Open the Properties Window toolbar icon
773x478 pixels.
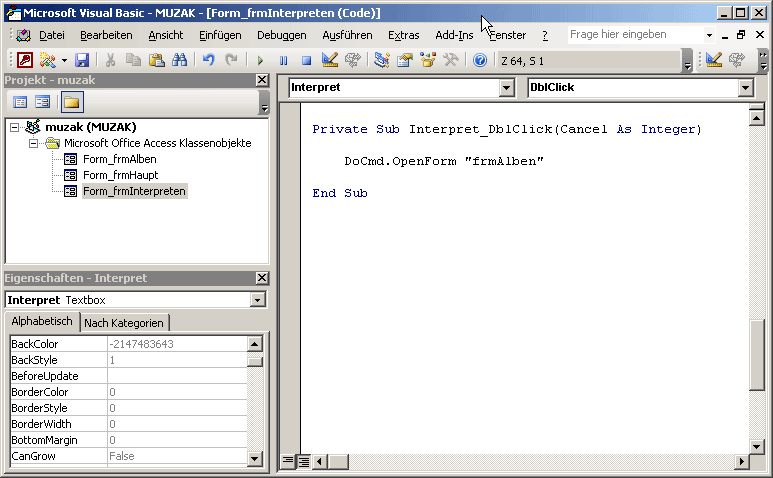click(405, 60)
